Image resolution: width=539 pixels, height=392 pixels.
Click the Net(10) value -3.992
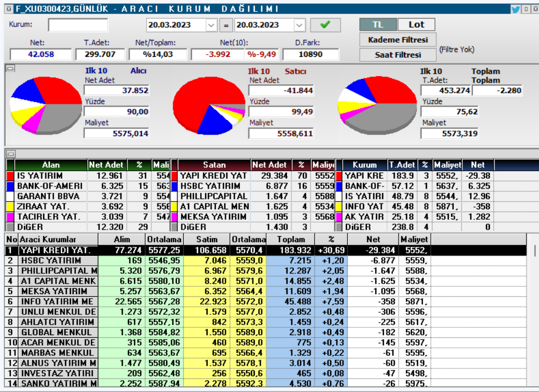click(x=218, y=54)
